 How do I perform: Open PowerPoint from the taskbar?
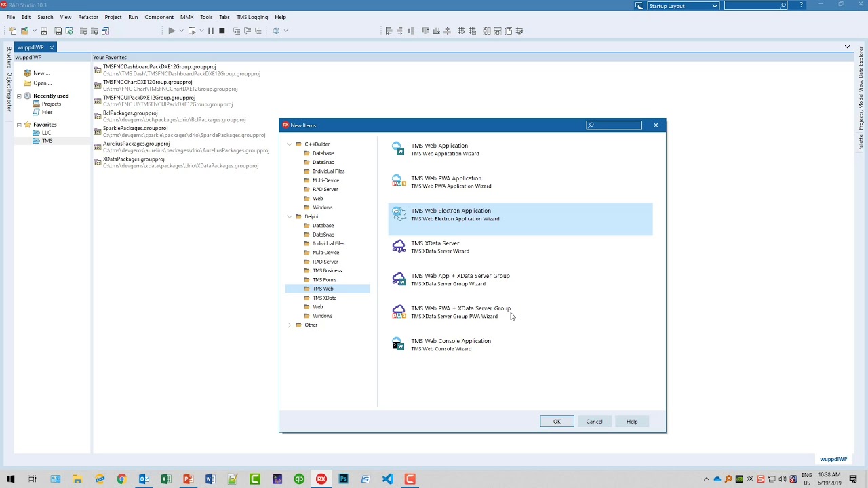[x=188, y=479]
